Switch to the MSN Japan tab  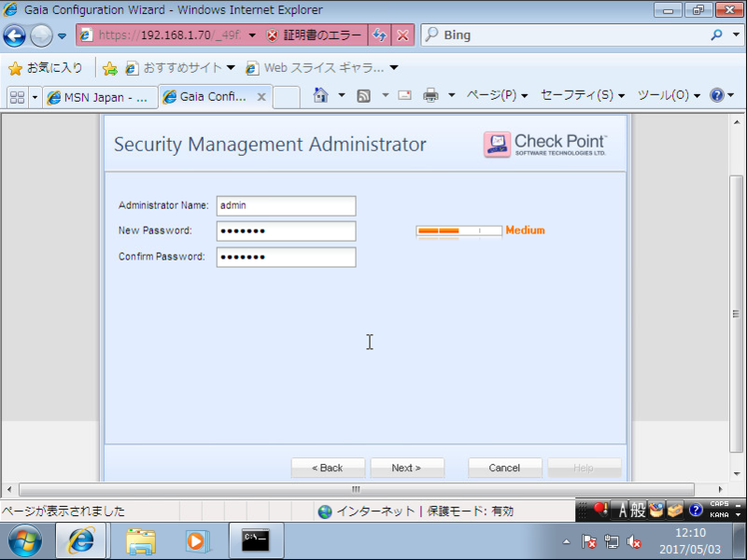pyautogui.click(x=100, y=97)
